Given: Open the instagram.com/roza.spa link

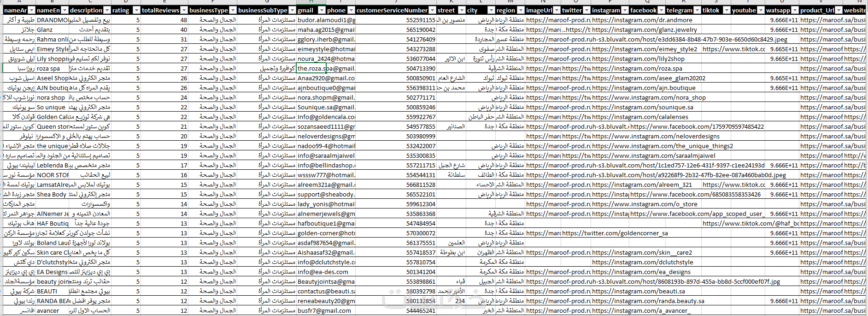Looking at the screenshot, I should pyautogui.click(x=637, y=68).
